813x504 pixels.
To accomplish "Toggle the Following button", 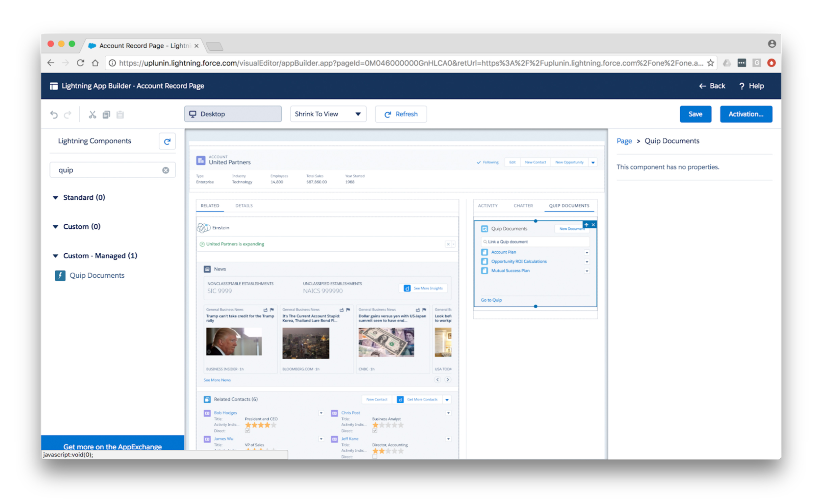I will tap(488, 162).
